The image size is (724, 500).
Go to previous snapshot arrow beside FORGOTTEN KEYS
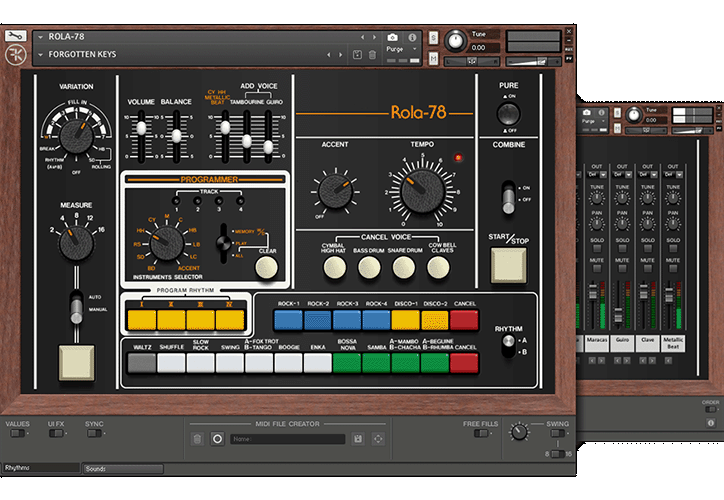point(329,54)
